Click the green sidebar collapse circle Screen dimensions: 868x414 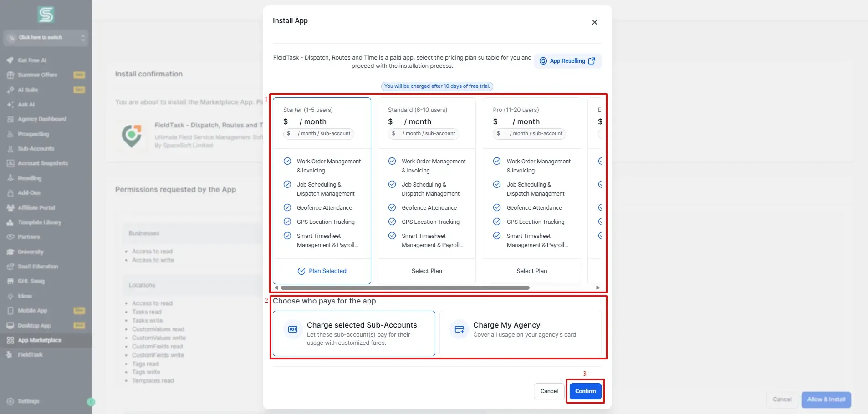[91, 402]
